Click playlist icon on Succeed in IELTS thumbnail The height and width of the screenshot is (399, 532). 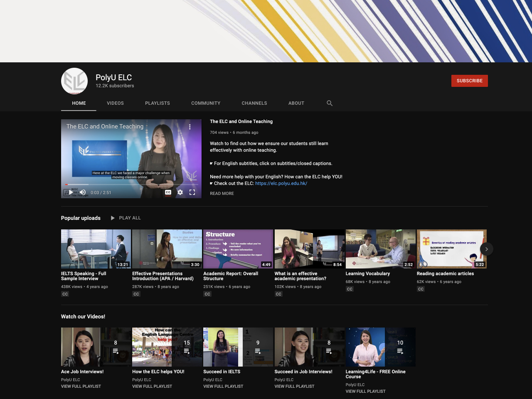click(x=258, y=351)
